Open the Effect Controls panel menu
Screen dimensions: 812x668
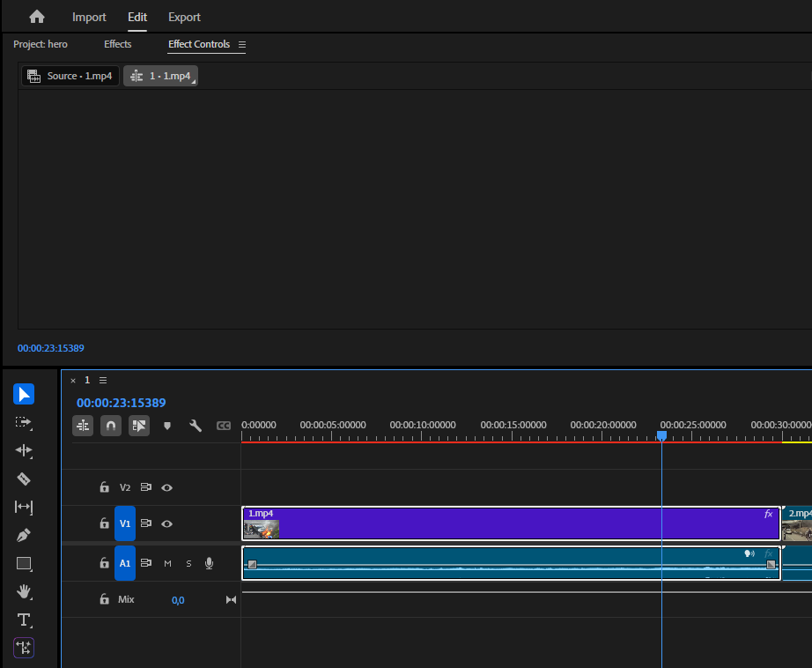click(242, 44)
